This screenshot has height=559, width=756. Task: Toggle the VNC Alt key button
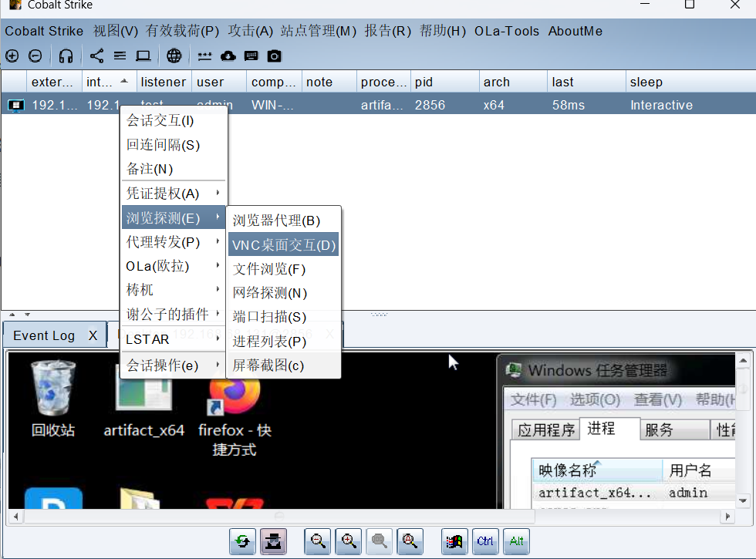coord(516,541)
